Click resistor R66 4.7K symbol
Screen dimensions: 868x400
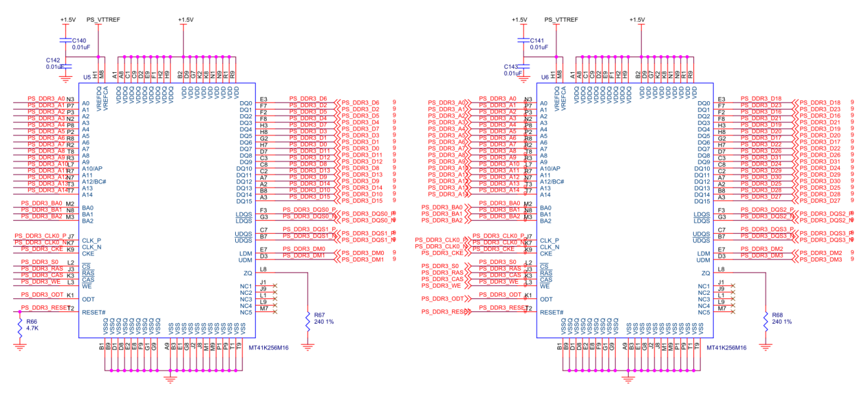[21, 324]
